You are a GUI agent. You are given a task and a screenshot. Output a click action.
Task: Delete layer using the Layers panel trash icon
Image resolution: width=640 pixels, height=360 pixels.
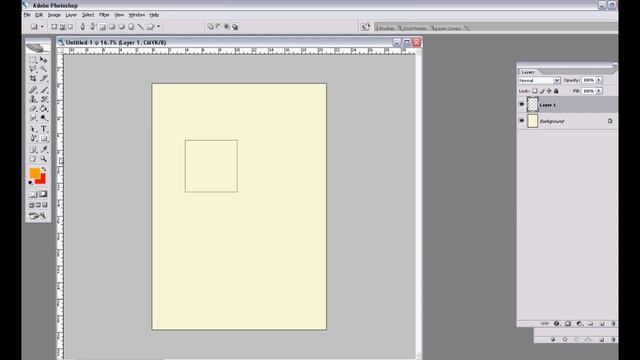(613, 324)
